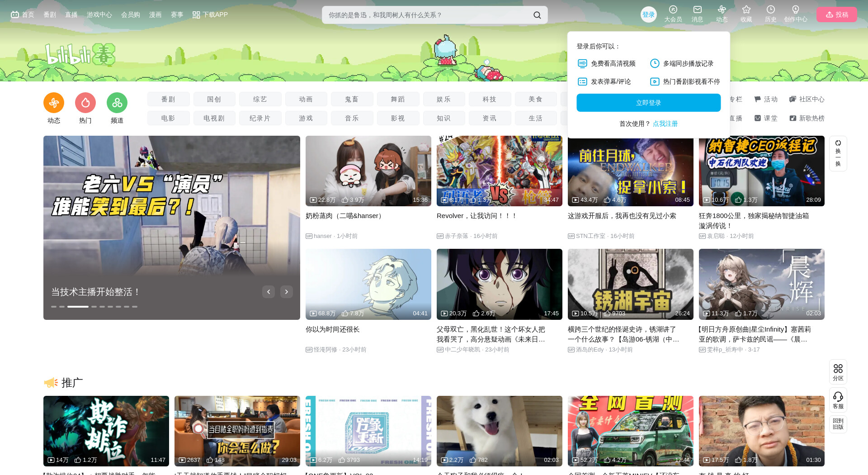Open the 游戏中心 header menu item
Image resolution: width=868 pixels, height=475 pixels.
tap(99, 14)
